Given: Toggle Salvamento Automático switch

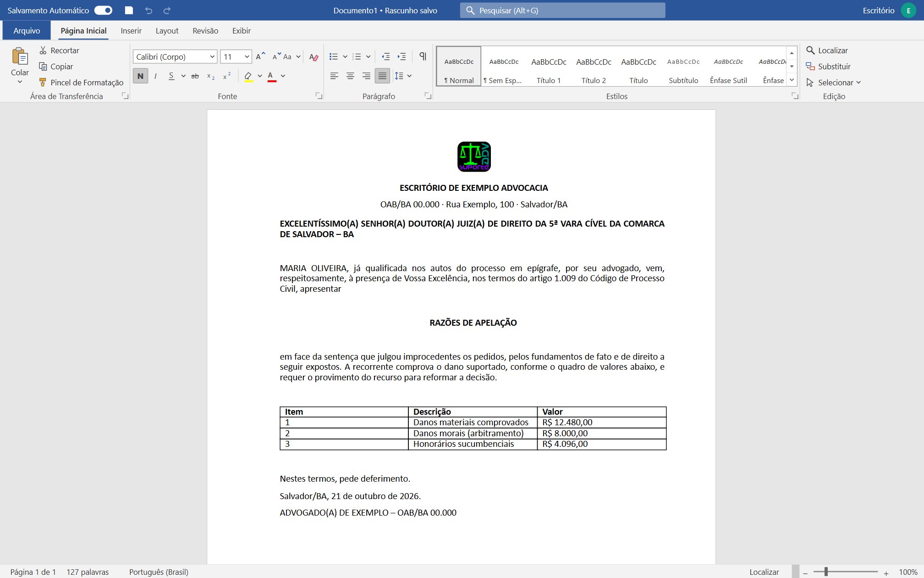Looking at the screenshot, I should 103,10.
